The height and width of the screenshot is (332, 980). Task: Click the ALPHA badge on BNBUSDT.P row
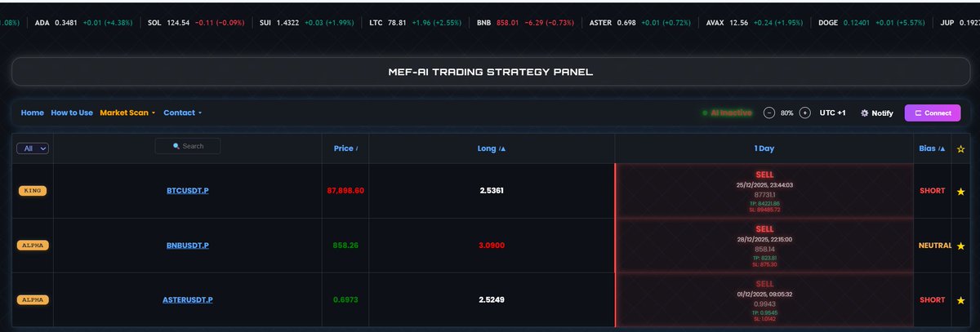[x=33, y=245]
